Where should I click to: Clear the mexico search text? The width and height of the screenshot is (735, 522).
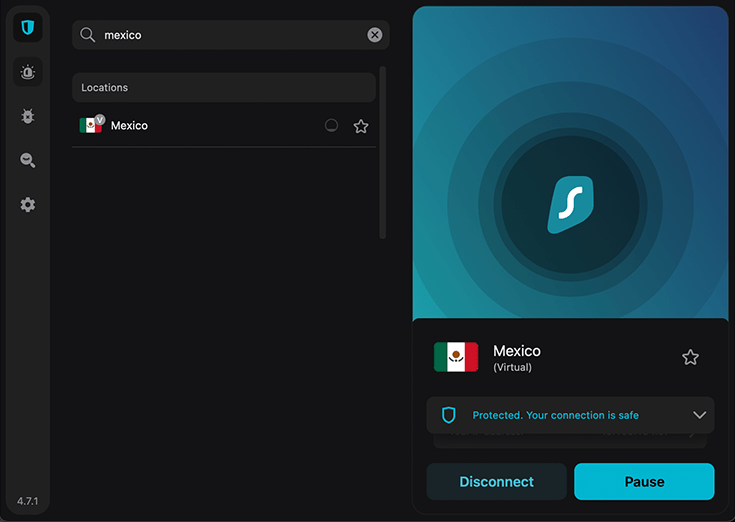pyautogui.click(x=375, y=35)
